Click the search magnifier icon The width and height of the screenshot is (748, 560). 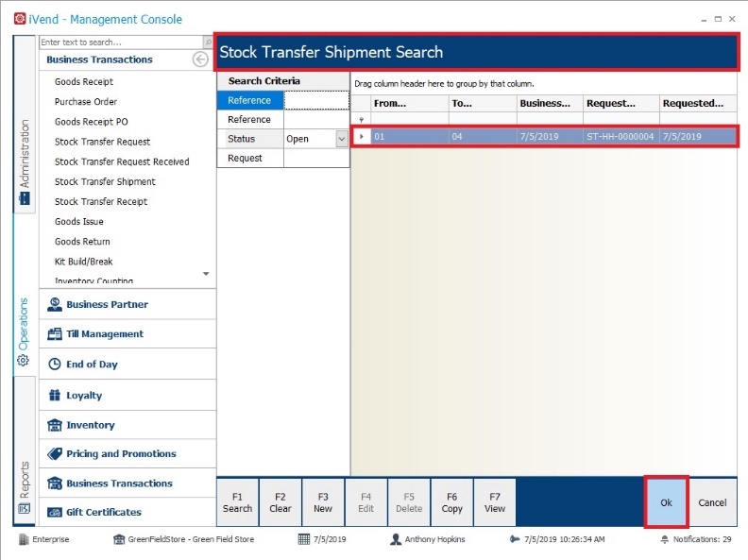pos(209,42)
